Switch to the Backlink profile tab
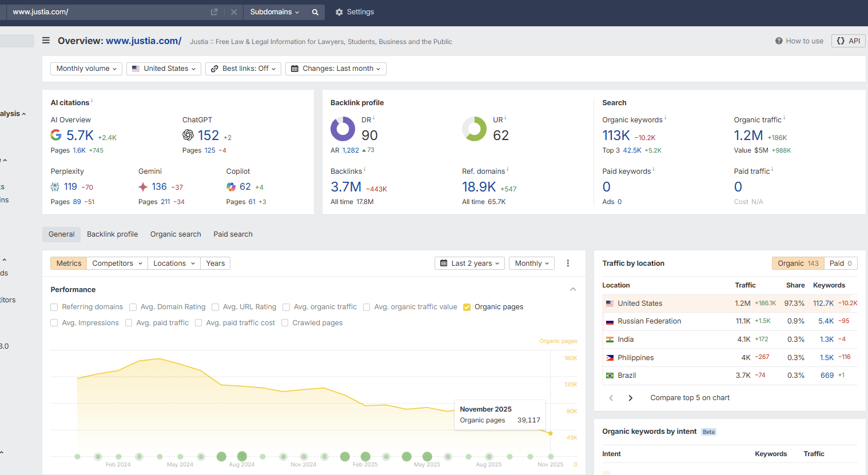 click(x=112, y=234)
